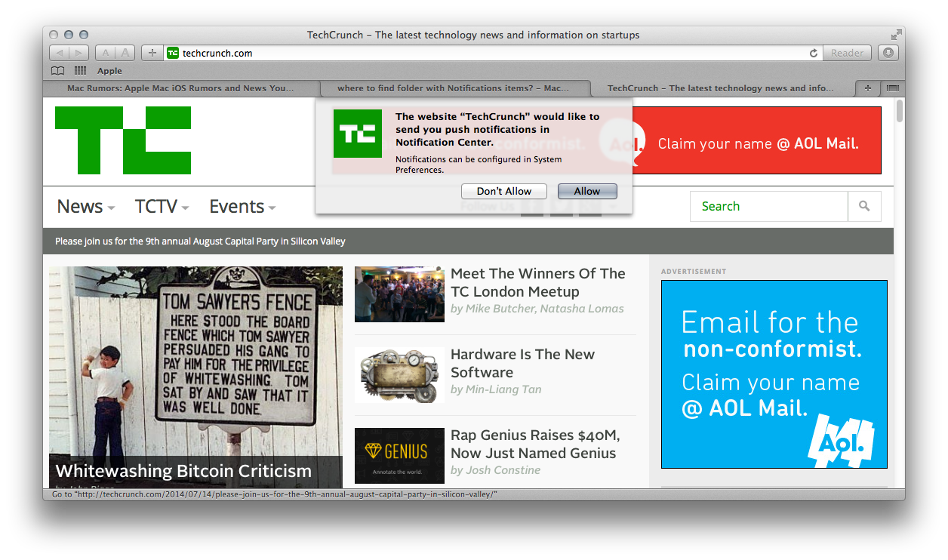
Task: Click the Genius diamond logo thumbnail
Action: 399,456
